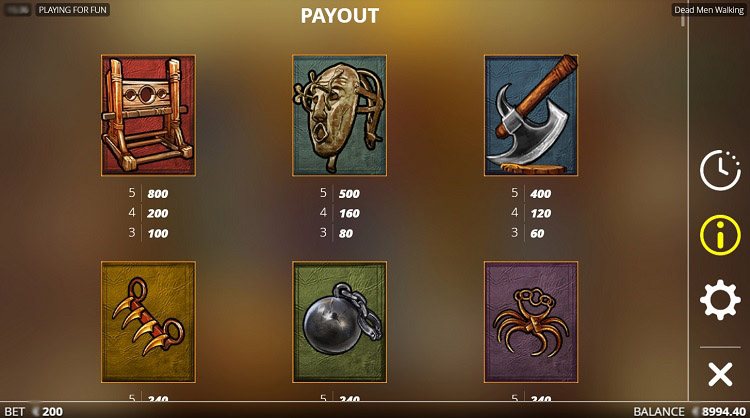The height and width of the screenshot is (418, 750).
Task: Select the spider-shaped claw symbol
Action: click(531, 322)
